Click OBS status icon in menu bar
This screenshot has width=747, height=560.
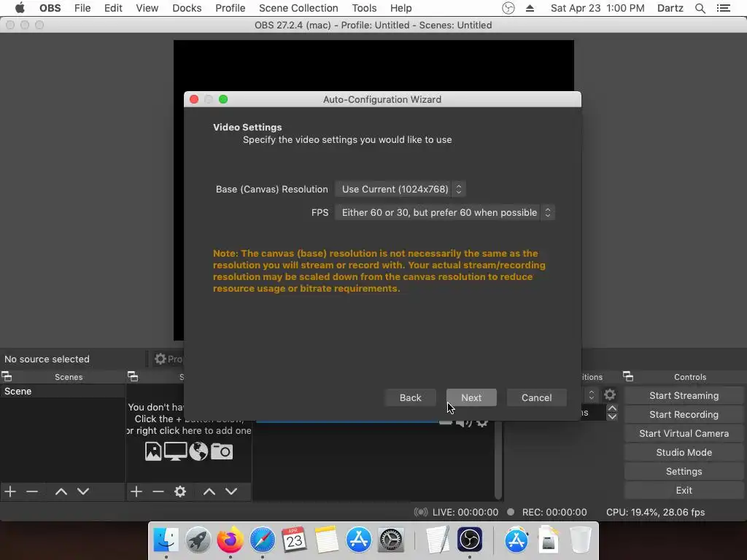[x=508, y=8]
